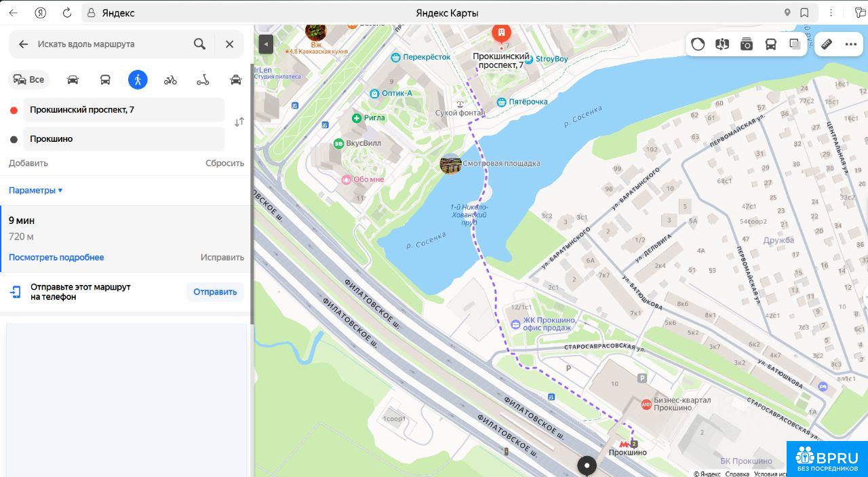The image size is (868, 477).
Task: Click the Оптик-А marker on the map
Action: coord(374,93)
